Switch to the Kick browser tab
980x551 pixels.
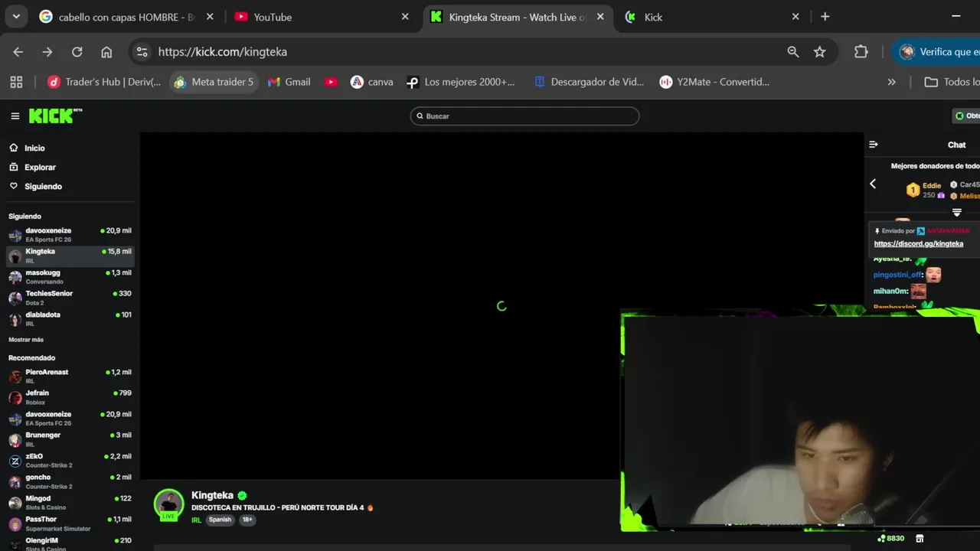pyautogui.click(x=713, y=17)
